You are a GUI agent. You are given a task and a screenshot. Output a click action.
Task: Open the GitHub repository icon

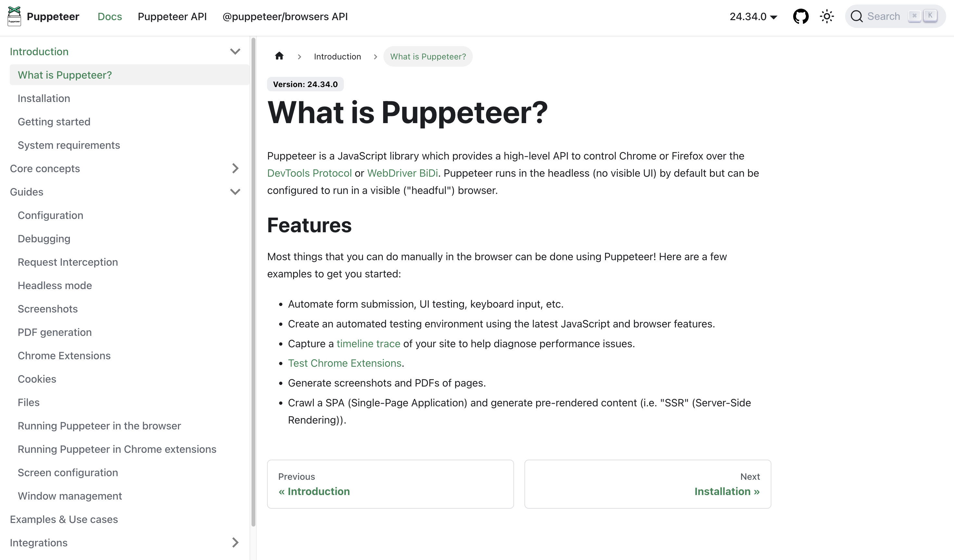pyautogui.click(x=801, y=16)
